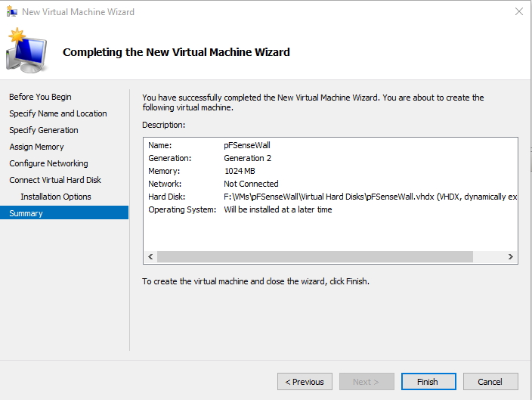Select 'Will be installed at a later time'
The image size is (532, 400).
tap(278, 210)
